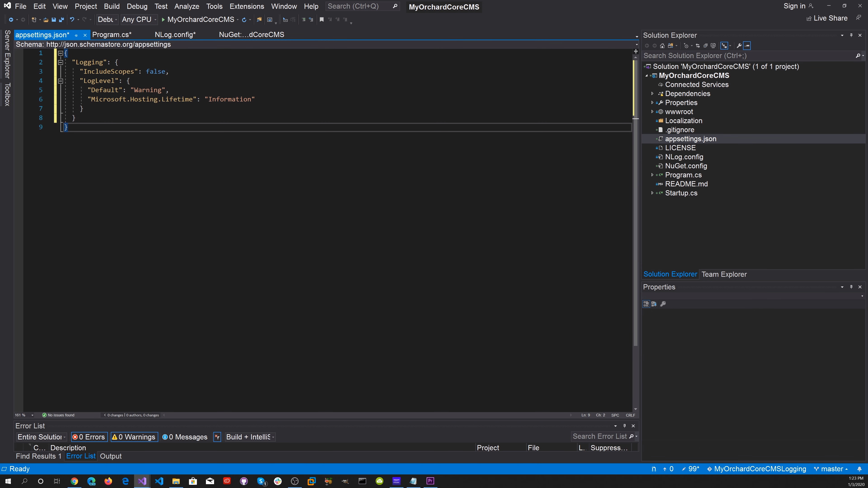Toggle Track Active Item view in Solution Explorer
Screen dimensions: 868x488
(724, 45)
